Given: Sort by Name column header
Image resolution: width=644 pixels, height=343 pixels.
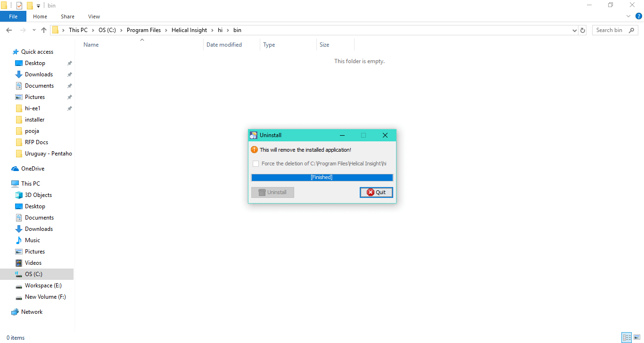Looking at the screenshot, I should [x=91, y=45].
